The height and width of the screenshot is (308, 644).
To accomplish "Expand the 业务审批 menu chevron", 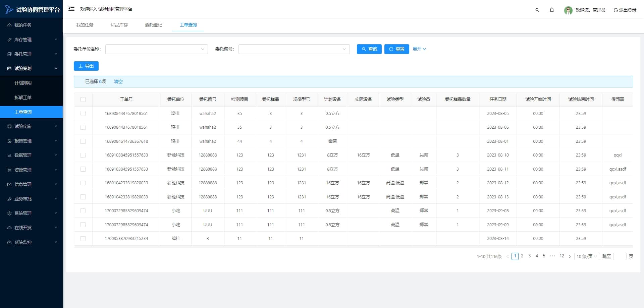I will [x=56, y=199].
